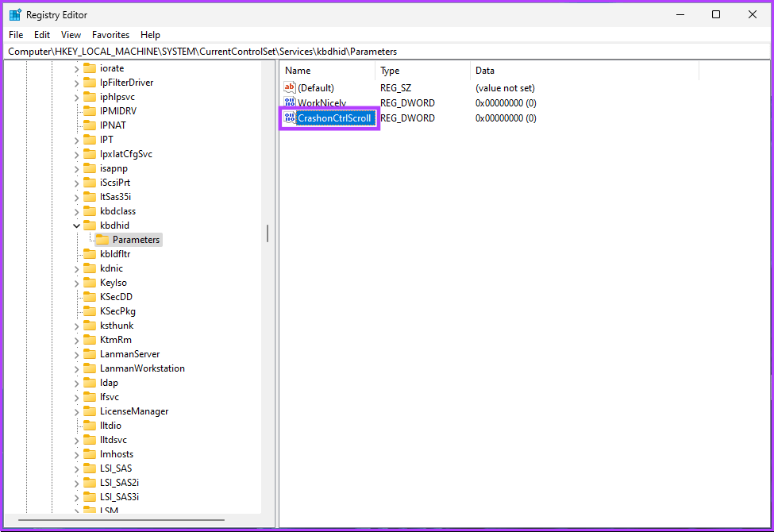Expand the LSI_SAS2i tree node
The image size is (774, 532).
coord(76,484)
